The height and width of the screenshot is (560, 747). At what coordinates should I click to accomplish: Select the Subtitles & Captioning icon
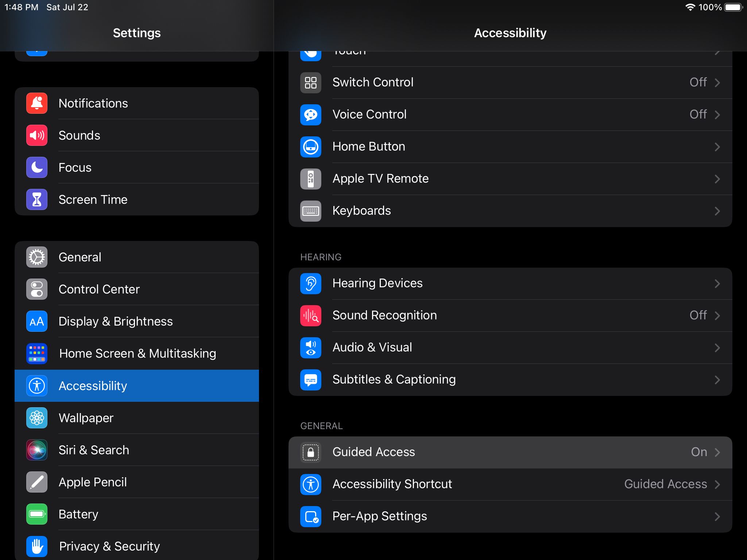coord(310,380)
